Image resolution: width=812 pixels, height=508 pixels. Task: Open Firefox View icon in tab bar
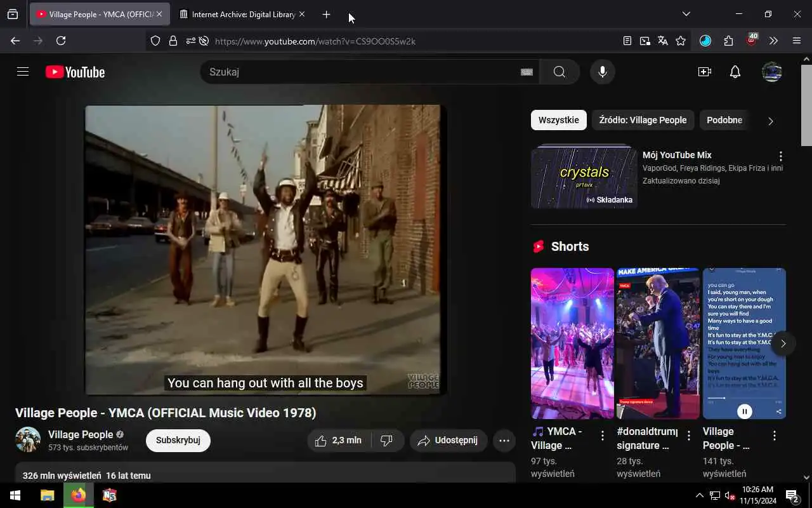[x=13, y=14]
